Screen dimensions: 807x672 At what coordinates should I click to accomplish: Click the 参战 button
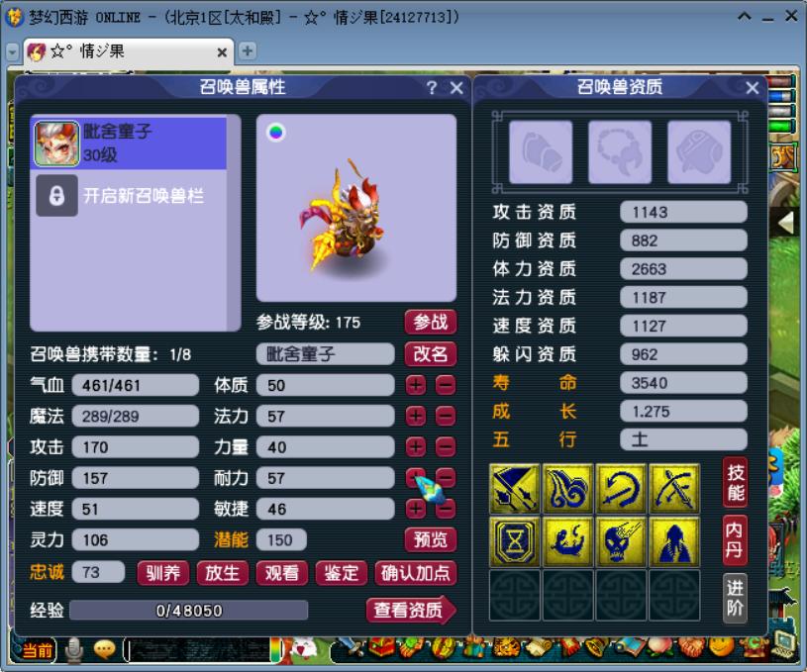(431, 322)
